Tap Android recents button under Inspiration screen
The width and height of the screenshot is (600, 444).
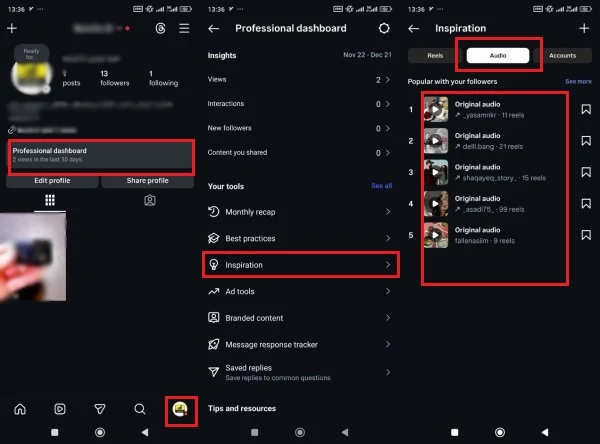click(455, 433)
